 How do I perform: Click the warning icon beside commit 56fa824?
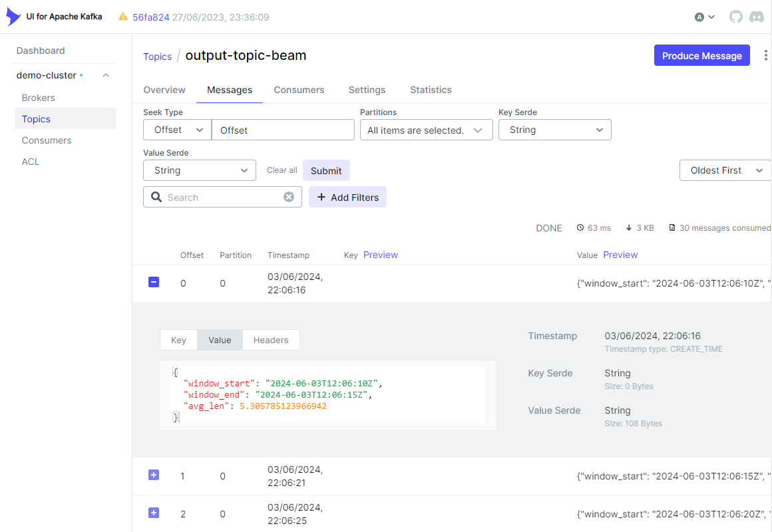[x=123, y=17]
